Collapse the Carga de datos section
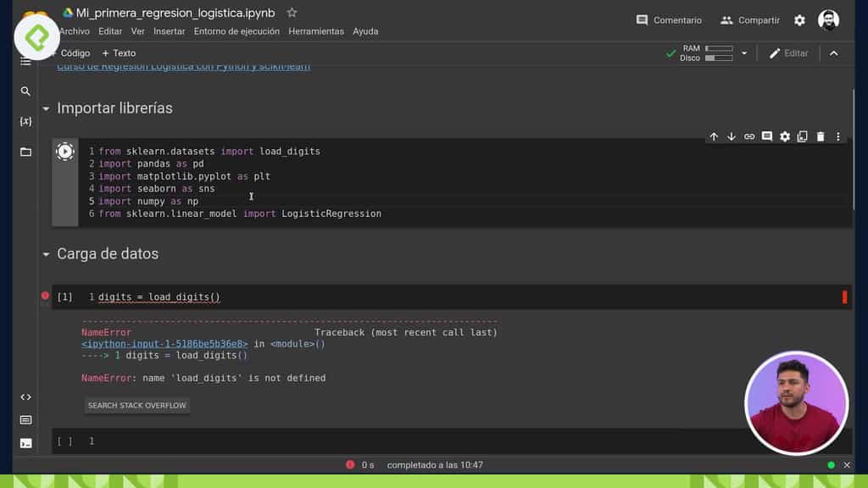 coord(45,253)
